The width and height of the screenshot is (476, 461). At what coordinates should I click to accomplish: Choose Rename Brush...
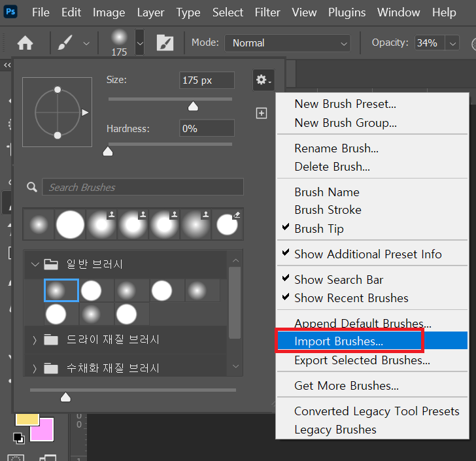point(372,148)
